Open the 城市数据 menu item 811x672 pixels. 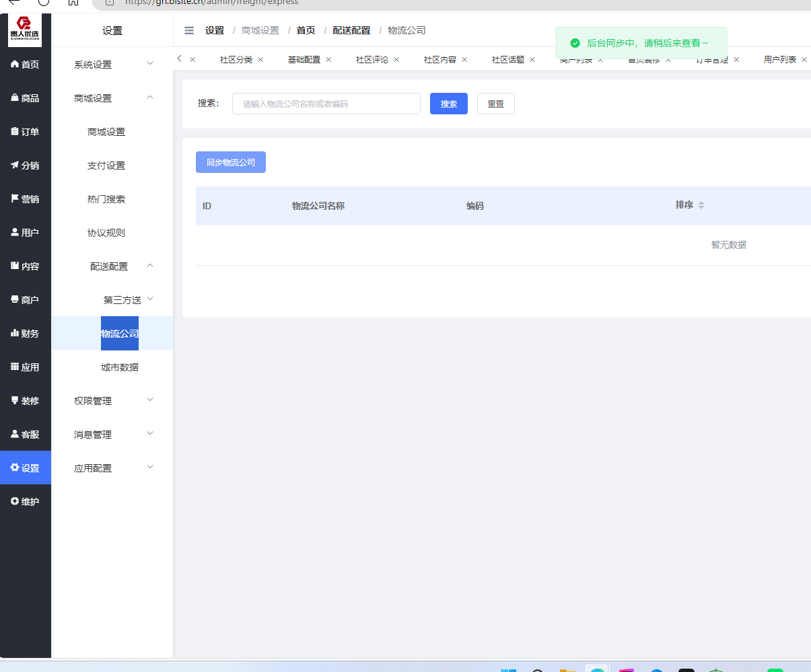click(120, 367)
